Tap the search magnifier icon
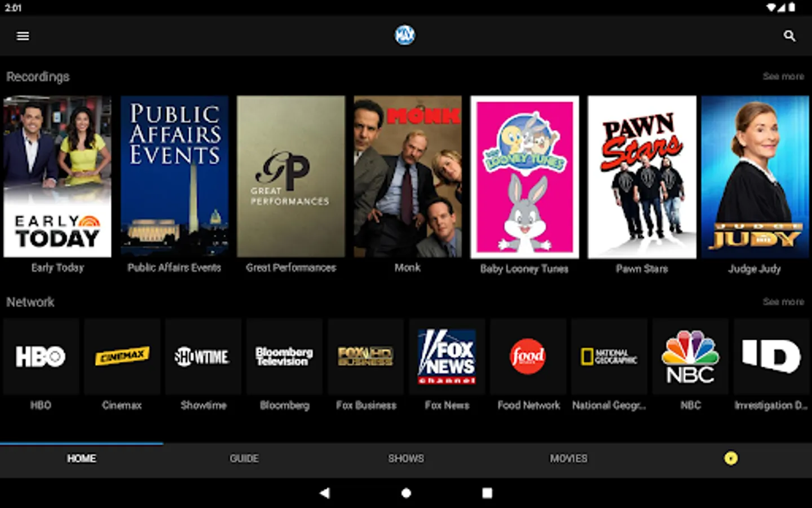This screenshot has height=508, width=812. pos(789,36)
